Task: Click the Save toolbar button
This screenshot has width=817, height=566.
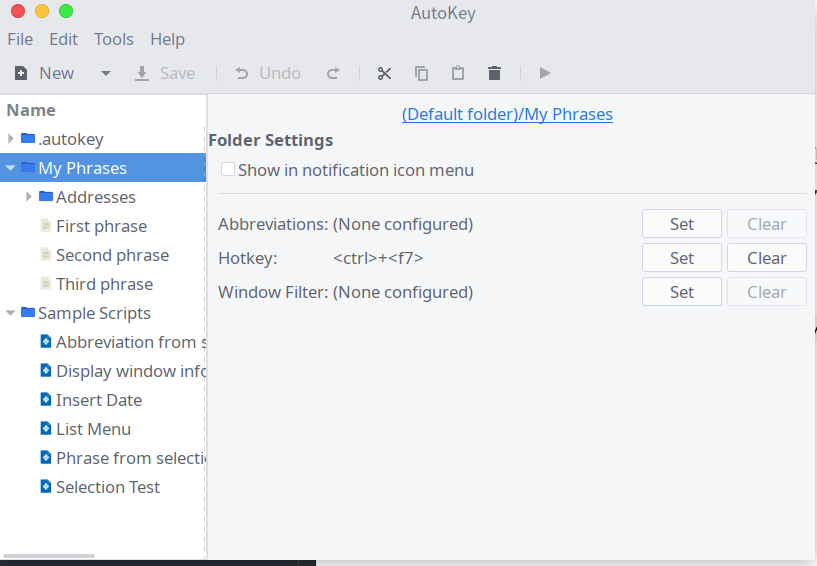Action: (x=165, y=73)
